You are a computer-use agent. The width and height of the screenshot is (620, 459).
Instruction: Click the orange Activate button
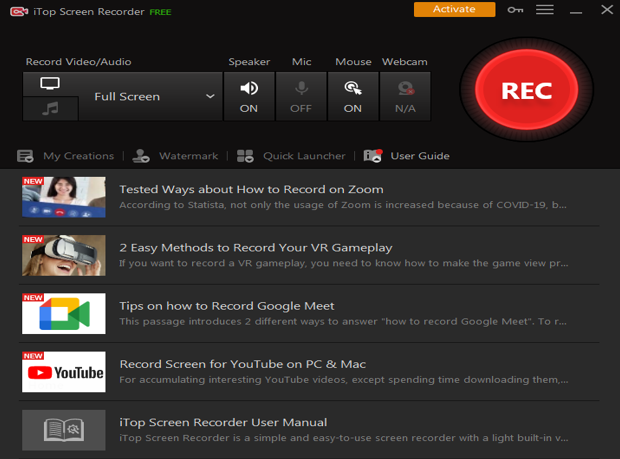coord(454,10)
